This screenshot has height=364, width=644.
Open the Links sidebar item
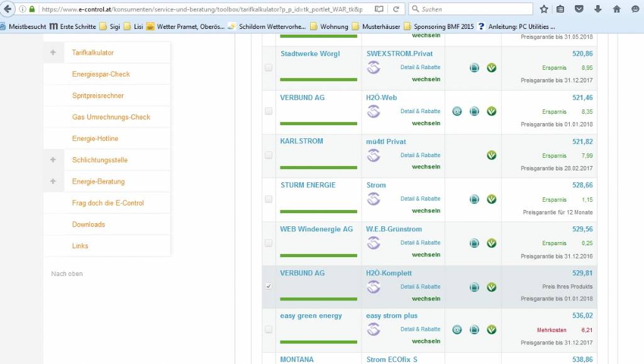(80, 246)
